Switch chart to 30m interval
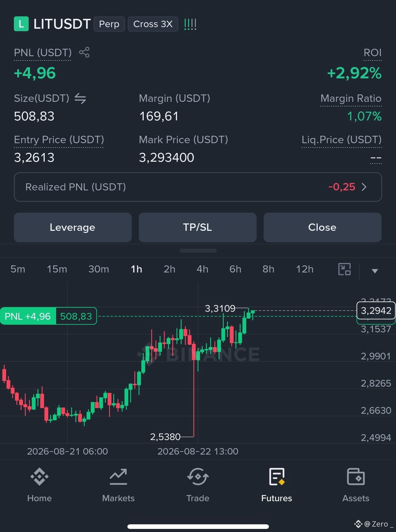This screenshot has height=532, width=396. click(x=99, y=269)
